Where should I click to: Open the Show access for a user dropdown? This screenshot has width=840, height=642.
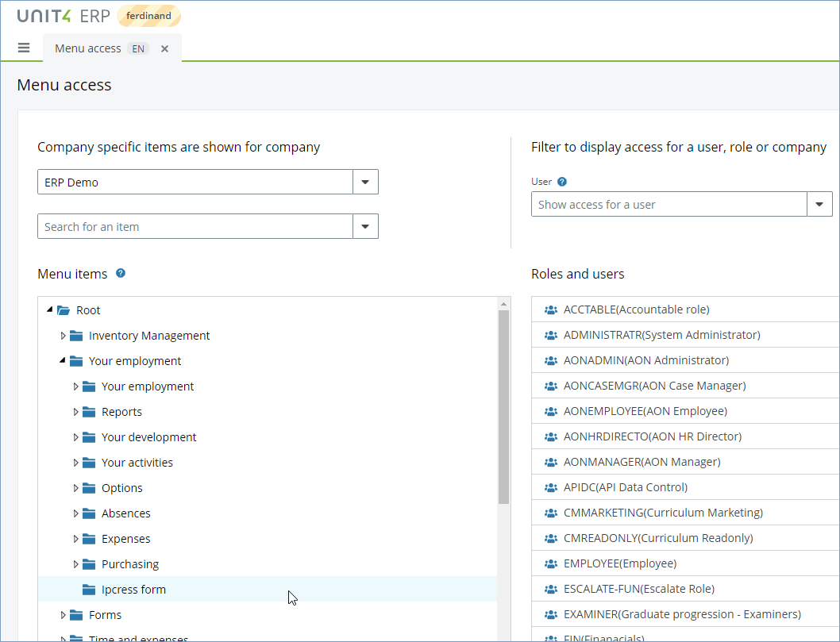tap(819, 204)
